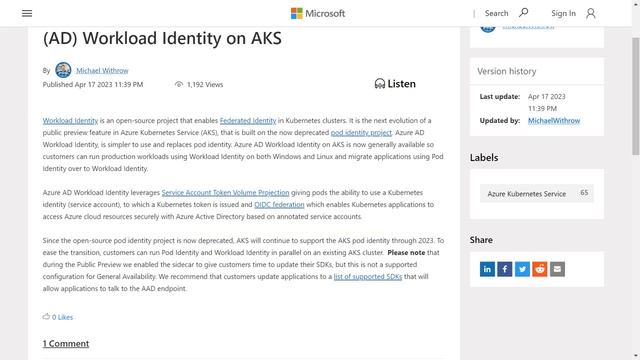Click the Sign In text
The width and height of the screenshot is (640, 360).
pyautogui.click(x=563, y=13)
